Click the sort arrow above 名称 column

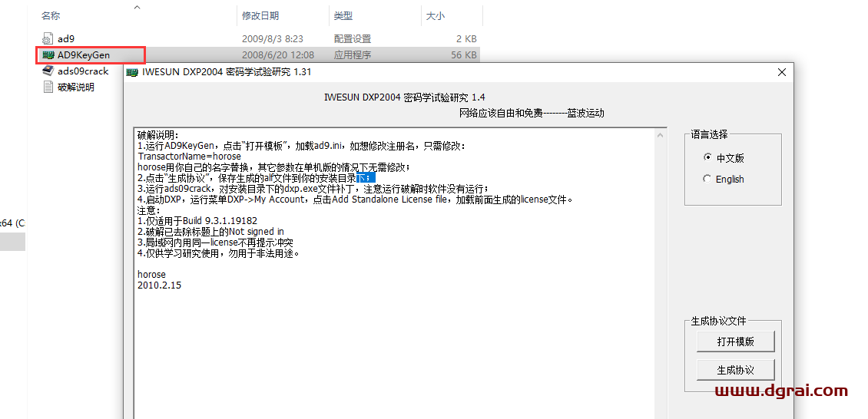[137, 7]
